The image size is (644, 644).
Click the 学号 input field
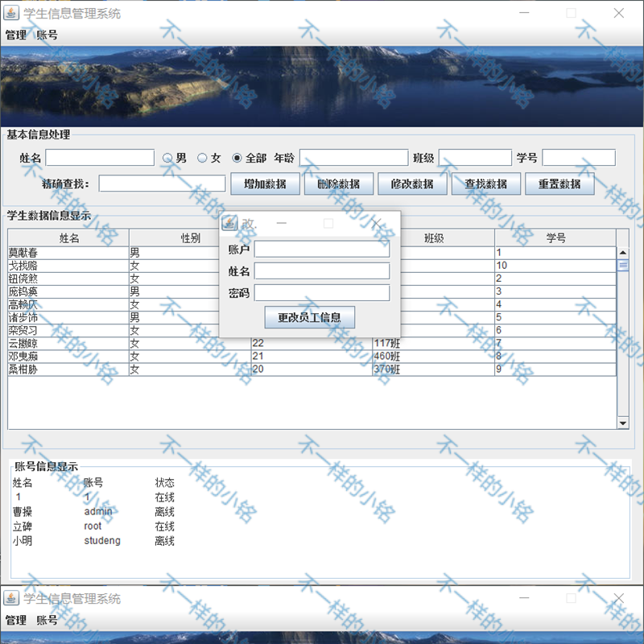click(x=579, y=158)
